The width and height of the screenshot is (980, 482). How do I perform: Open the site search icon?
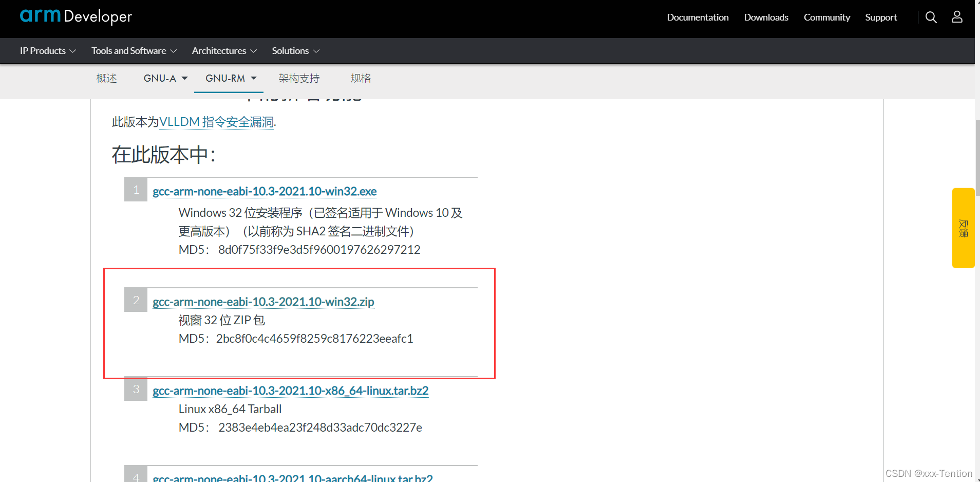click(x=931, y=17)
